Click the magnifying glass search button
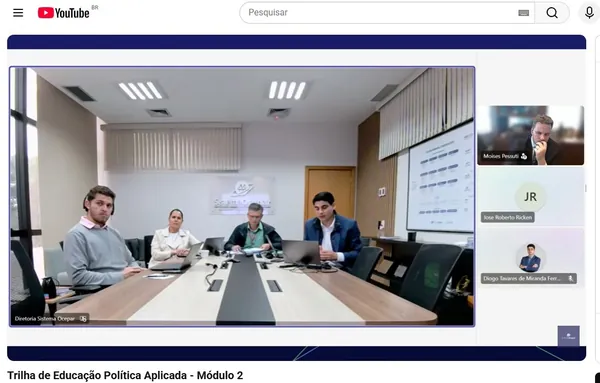Screen dimensions: 600x383 (552, 13)
